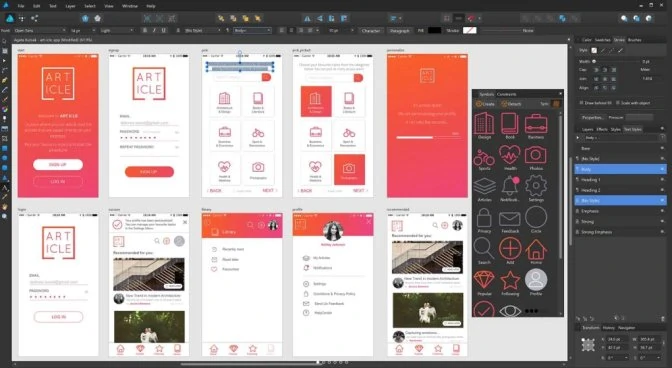Click the Character button
672x368 pixels.
tap(370, 30)
